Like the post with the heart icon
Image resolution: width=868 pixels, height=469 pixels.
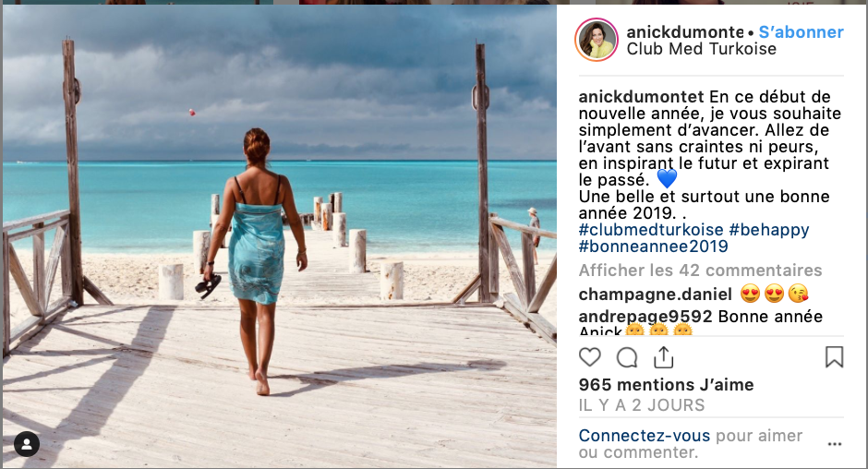click(x=589, y=357)
